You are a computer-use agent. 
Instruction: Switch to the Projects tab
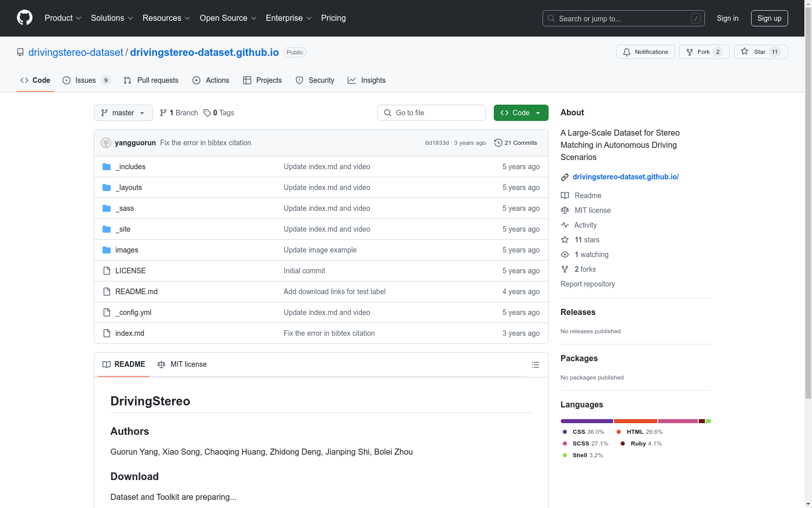[262, 80]
